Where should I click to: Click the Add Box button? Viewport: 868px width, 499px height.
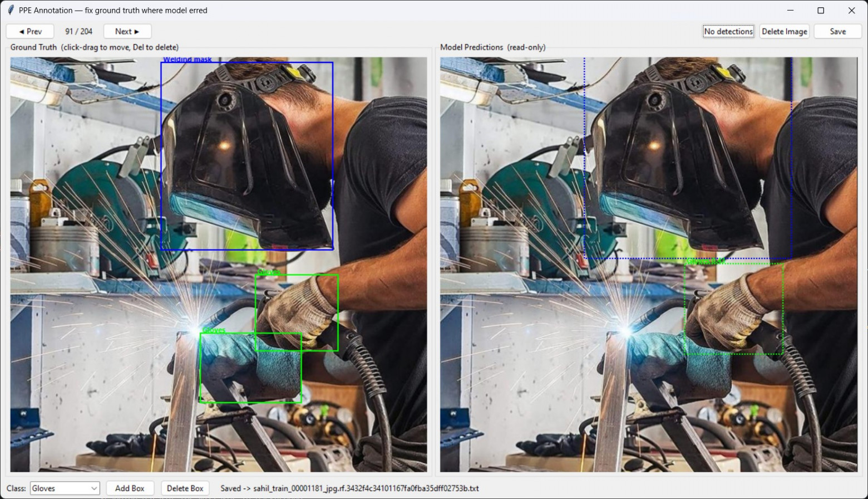pos(130,488)
